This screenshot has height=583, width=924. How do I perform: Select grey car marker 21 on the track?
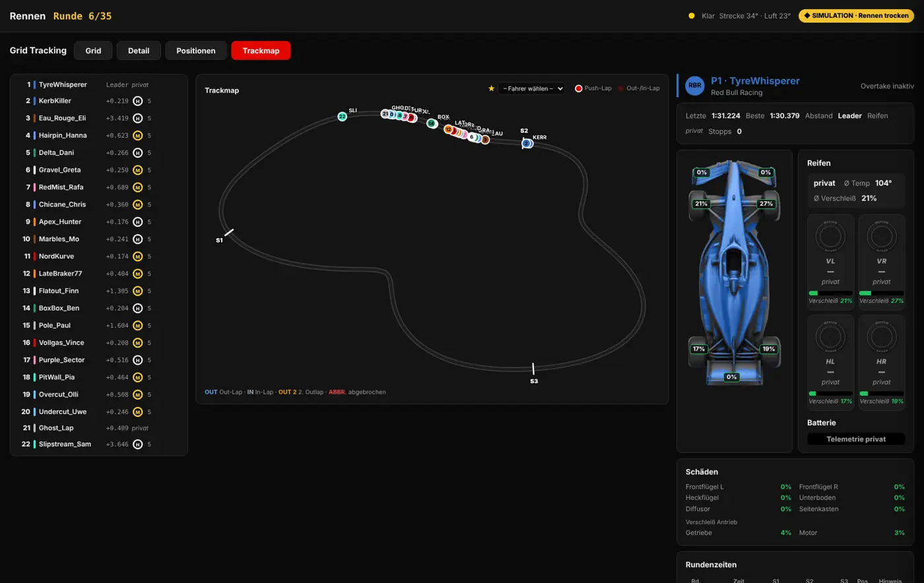[385, 114]
